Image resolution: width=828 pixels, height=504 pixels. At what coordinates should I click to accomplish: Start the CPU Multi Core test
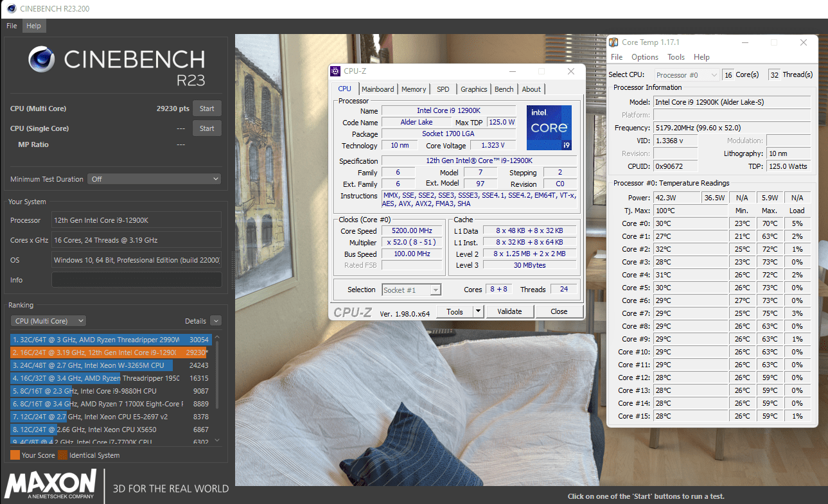point(207,109)
